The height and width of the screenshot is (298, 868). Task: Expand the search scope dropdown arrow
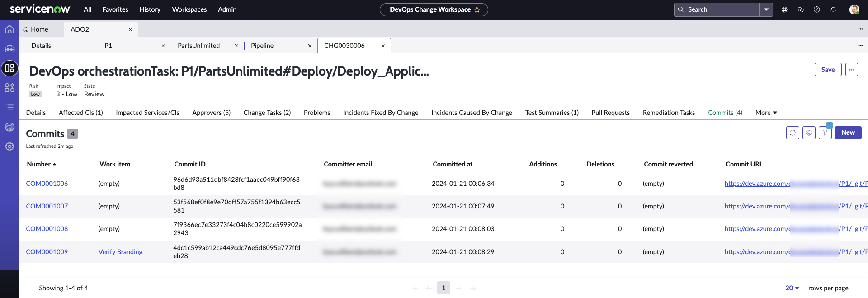click(x=766, y=9)
